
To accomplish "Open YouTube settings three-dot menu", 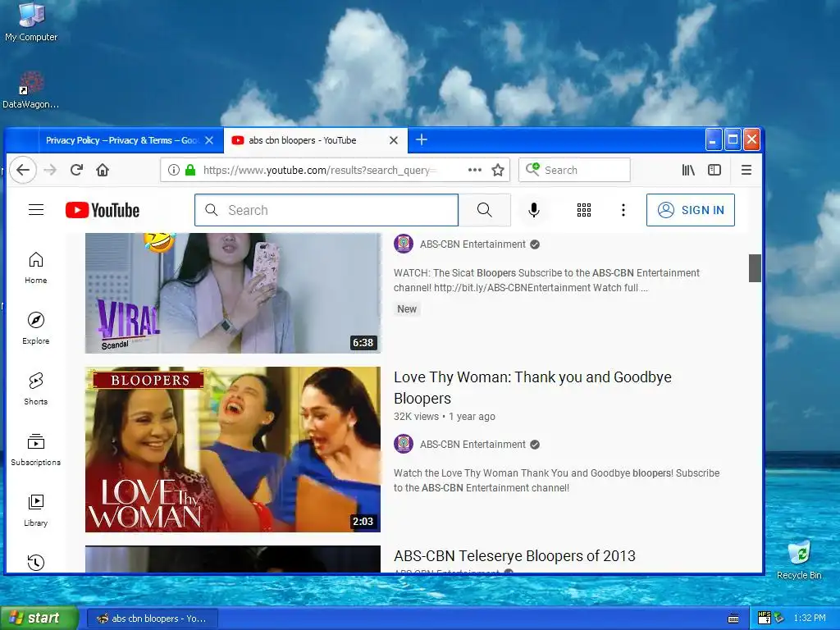I will pyautogui.click(x=623, y=210).
